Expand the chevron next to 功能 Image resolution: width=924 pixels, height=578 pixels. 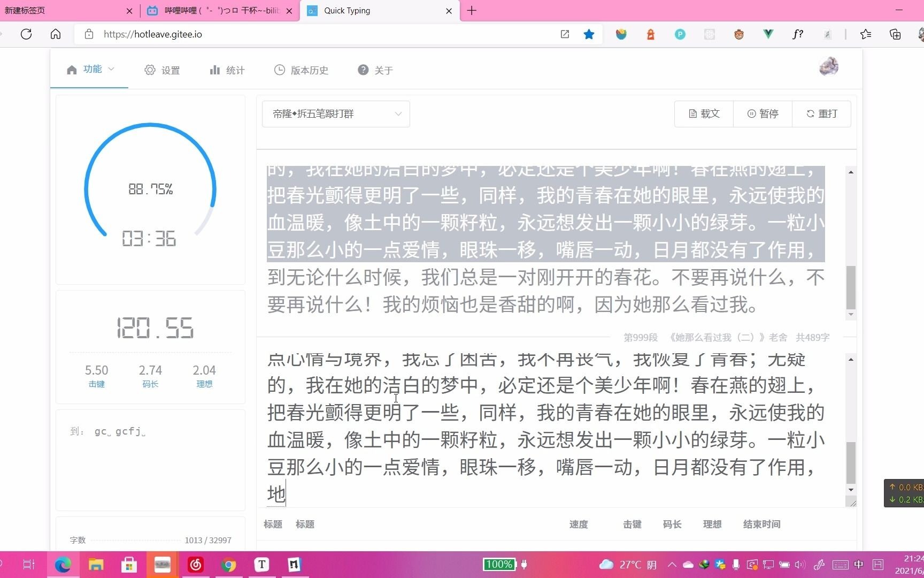click(111, 69)
